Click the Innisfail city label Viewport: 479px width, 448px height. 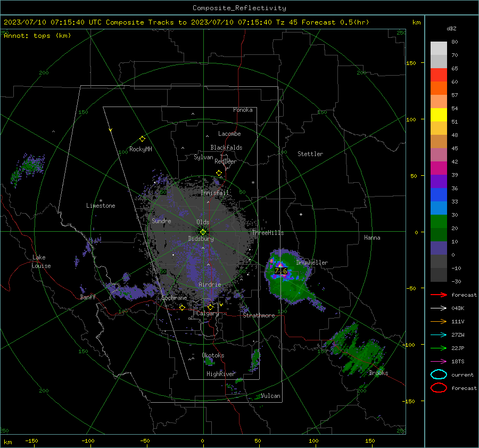[214, 193]
